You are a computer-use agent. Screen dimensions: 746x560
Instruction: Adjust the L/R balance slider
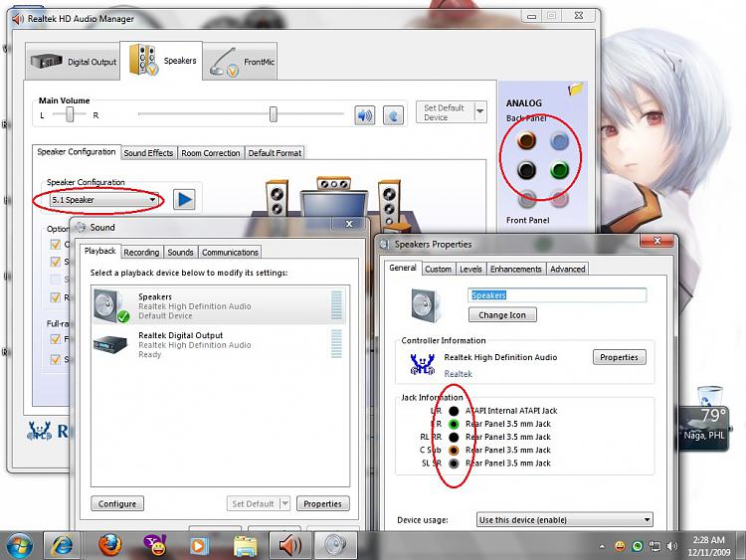70,114
